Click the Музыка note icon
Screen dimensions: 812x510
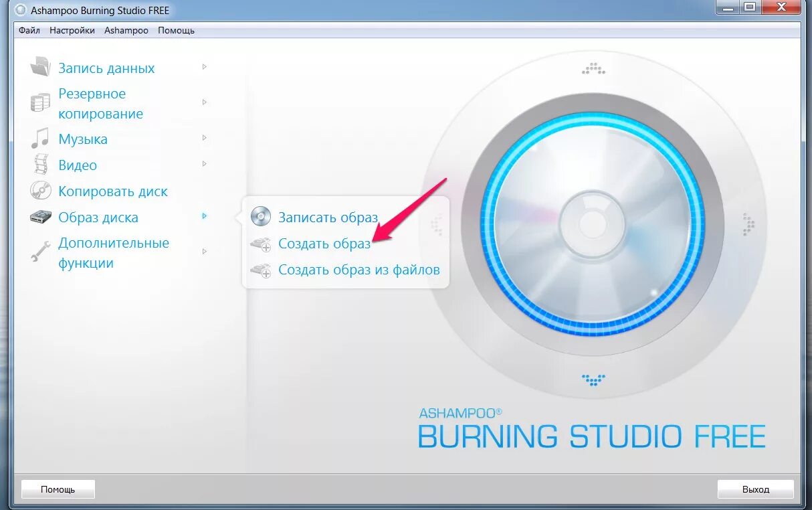tap(40, 139)
